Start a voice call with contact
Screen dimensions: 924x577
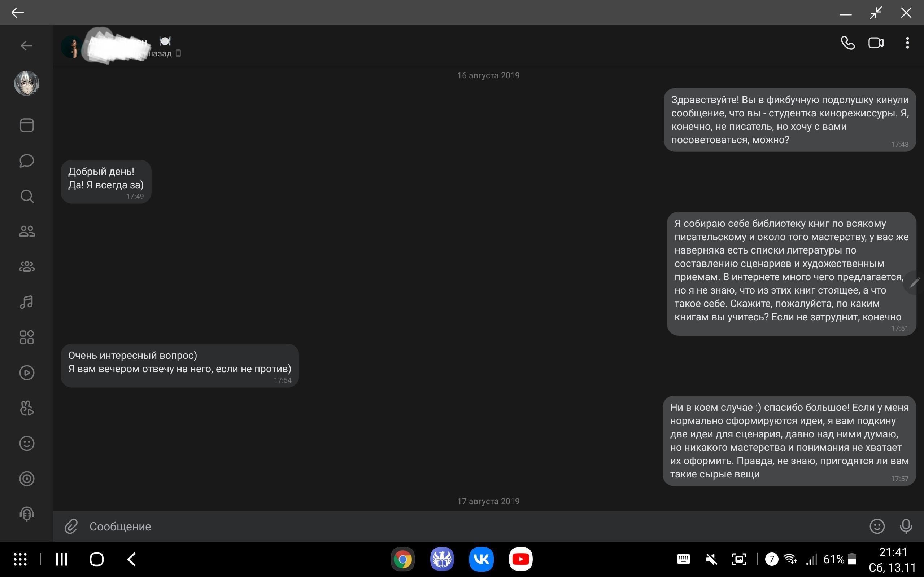(847, 43)
